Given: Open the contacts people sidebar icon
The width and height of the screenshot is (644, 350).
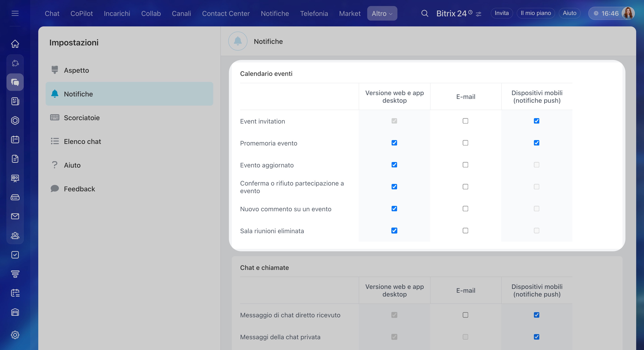Looking at the screenshot, I should tap(15, 235).
